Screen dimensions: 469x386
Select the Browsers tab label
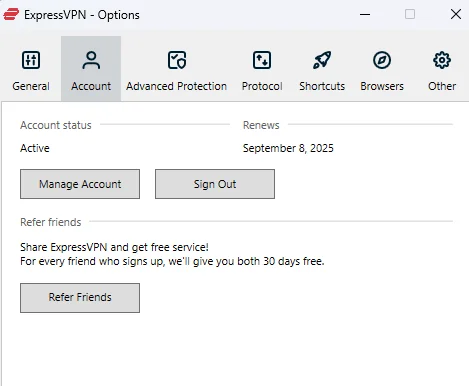pos(382,86)
